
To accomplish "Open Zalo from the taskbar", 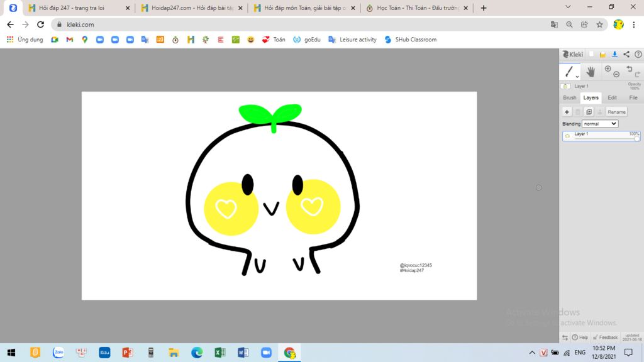I will pos(58,353).
